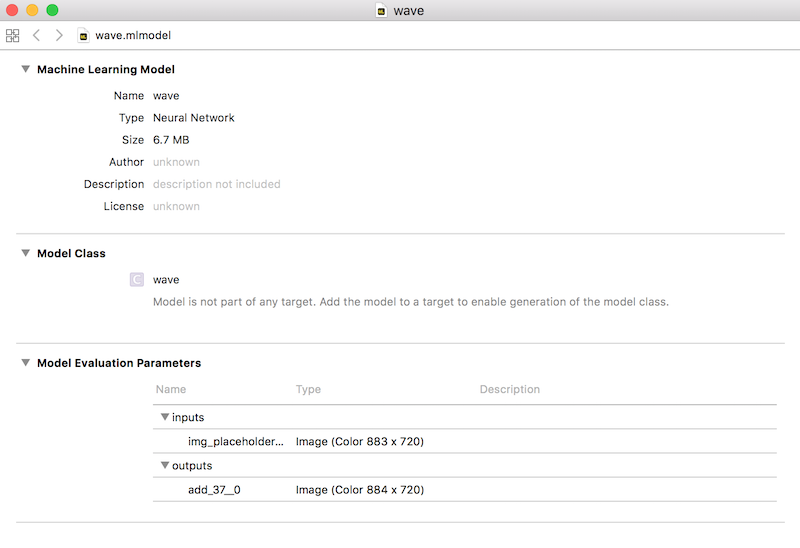Select the wave.mlmodel breadcrumb label
Viewport: 800px width, 548px height.
point(133,35)
